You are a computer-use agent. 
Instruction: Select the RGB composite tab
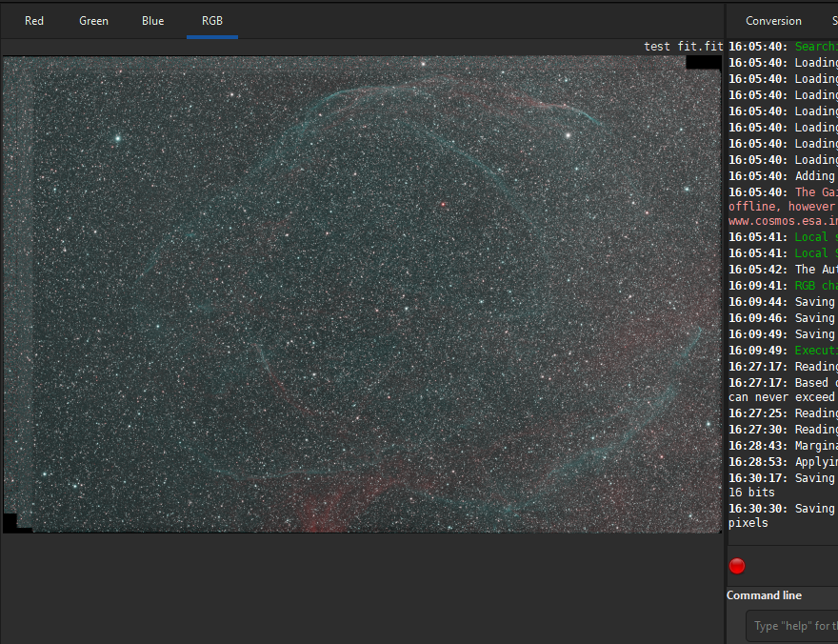pos(212,21)
